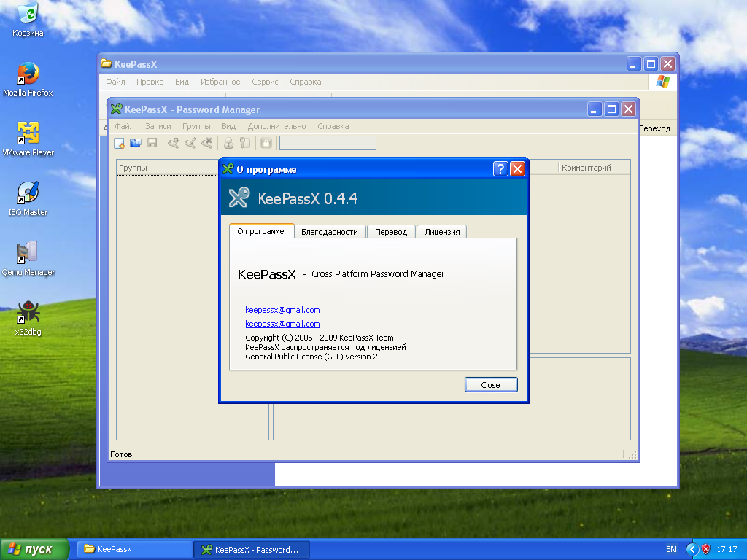Click the Lock Workspace padlock icon
The image size is (747, 560).
pyautogui.click(x=266, y=143)
